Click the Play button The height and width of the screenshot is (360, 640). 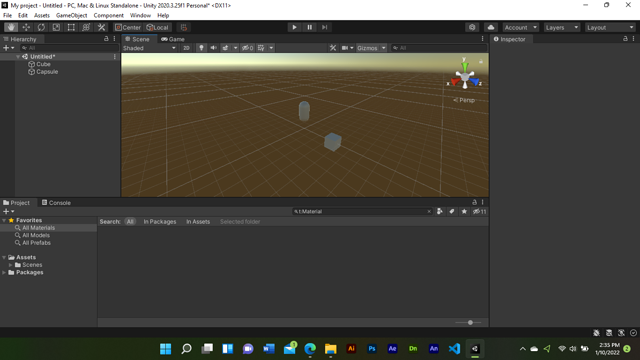[x=294, y=27]
